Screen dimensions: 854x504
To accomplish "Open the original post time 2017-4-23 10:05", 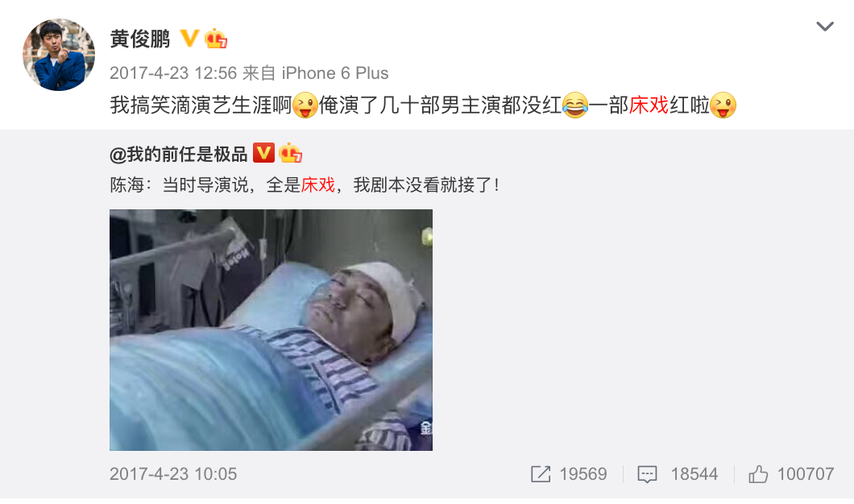I will click(x=173, y=474).
